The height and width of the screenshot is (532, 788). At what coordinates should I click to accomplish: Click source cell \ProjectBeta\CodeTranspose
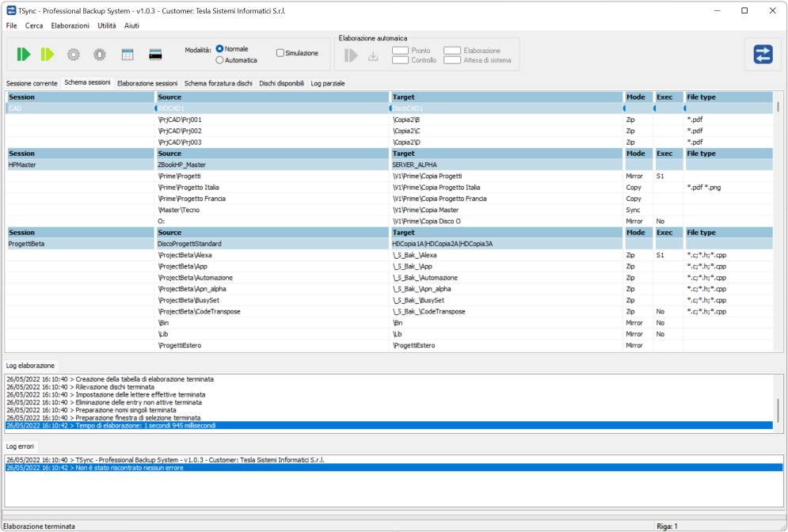(272, 311)
